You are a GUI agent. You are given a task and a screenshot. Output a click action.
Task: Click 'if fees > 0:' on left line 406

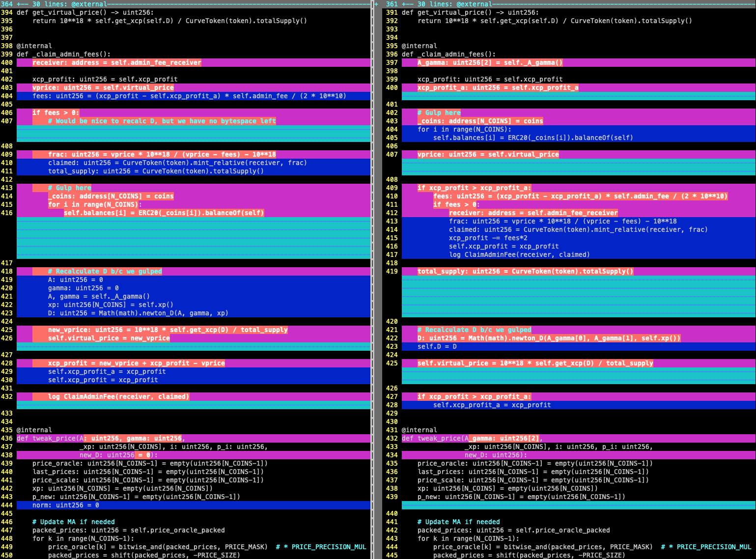click(56, 112)
